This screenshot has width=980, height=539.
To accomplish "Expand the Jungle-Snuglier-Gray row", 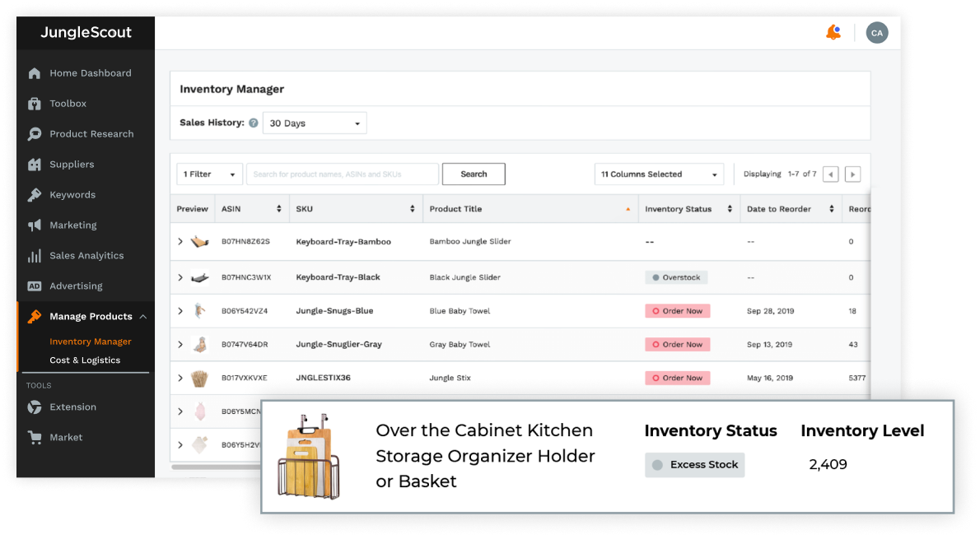I will point(180,345).
